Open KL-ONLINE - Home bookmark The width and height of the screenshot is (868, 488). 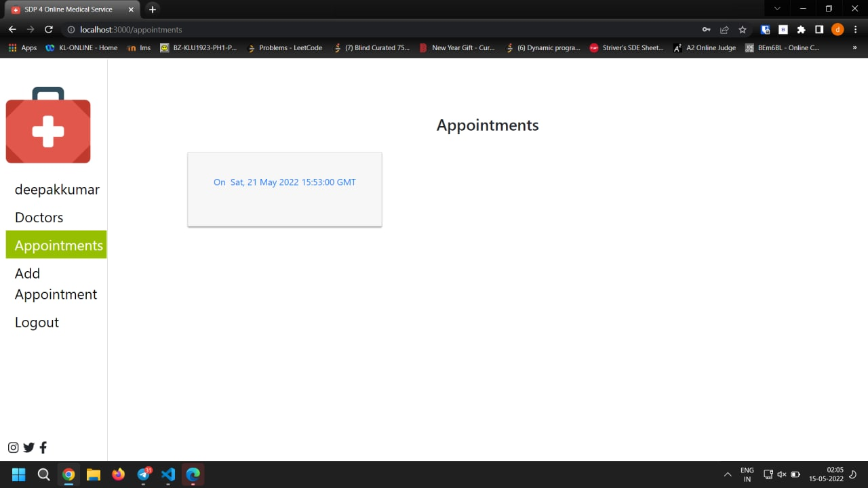tap(81, 47)
